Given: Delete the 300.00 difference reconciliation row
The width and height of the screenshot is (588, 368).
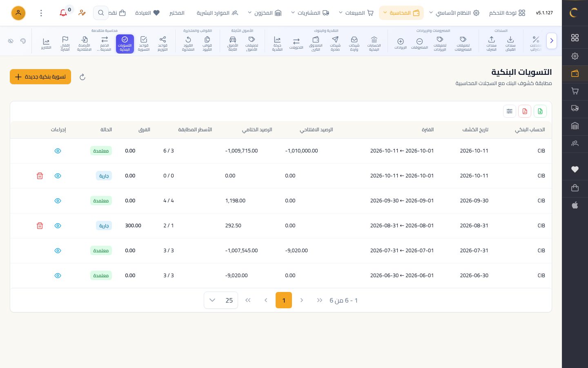Looking at the screenshot, I should pyautogui.click(x=40, y=226).
